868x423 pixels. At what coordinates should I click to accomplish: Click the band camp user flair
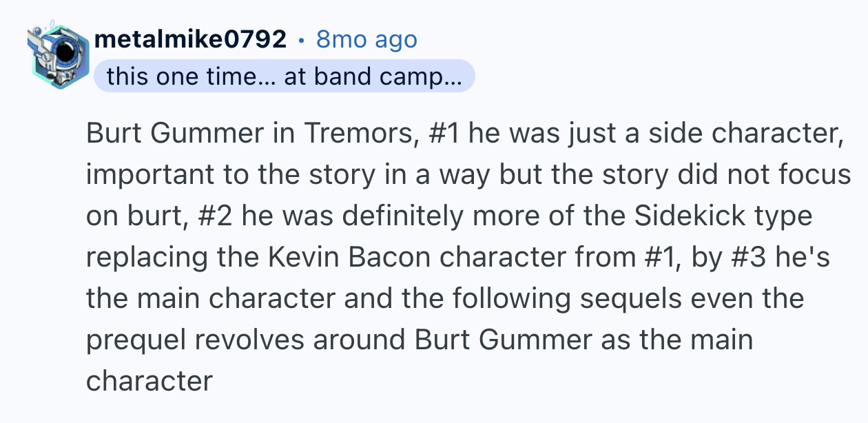pos(285,76)
